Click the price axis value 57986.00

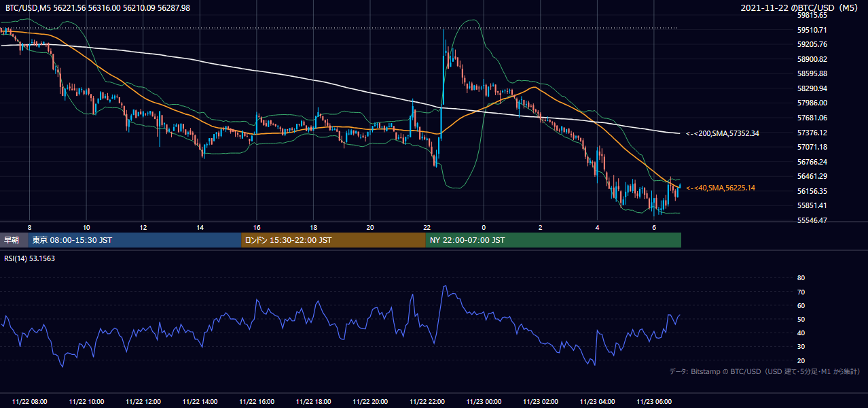pos(813,103)
